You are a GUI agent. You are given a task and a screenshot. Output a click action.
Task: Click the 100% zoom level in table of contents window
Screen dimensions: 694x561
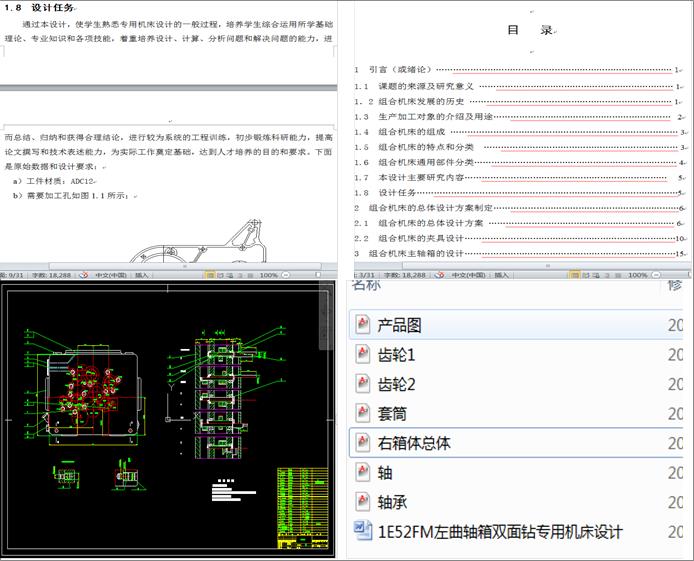[x=638, y=275]
